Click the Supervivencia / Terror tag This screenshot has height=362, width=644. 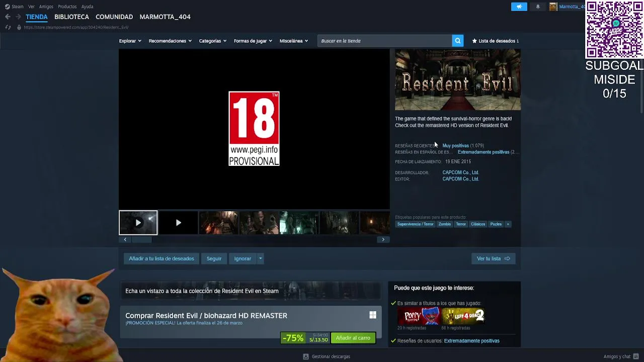415,224
